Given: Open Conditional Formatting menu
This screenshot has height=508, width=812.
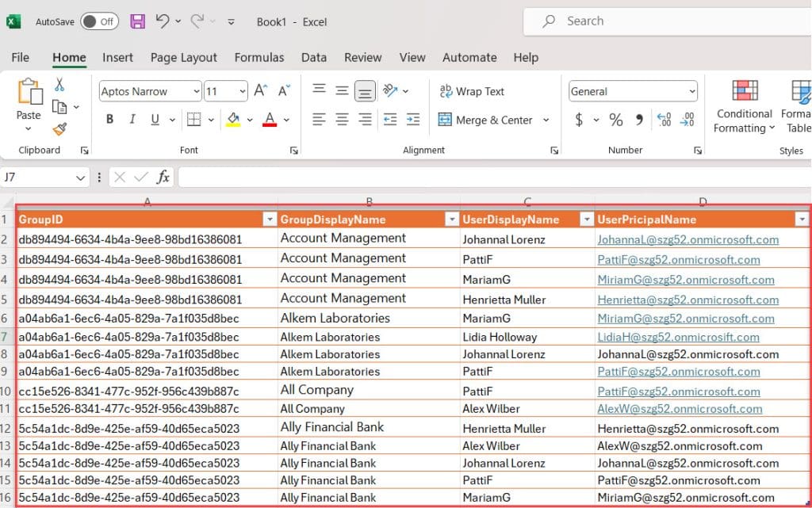Looking at the screenshot, I should point(744,107).
